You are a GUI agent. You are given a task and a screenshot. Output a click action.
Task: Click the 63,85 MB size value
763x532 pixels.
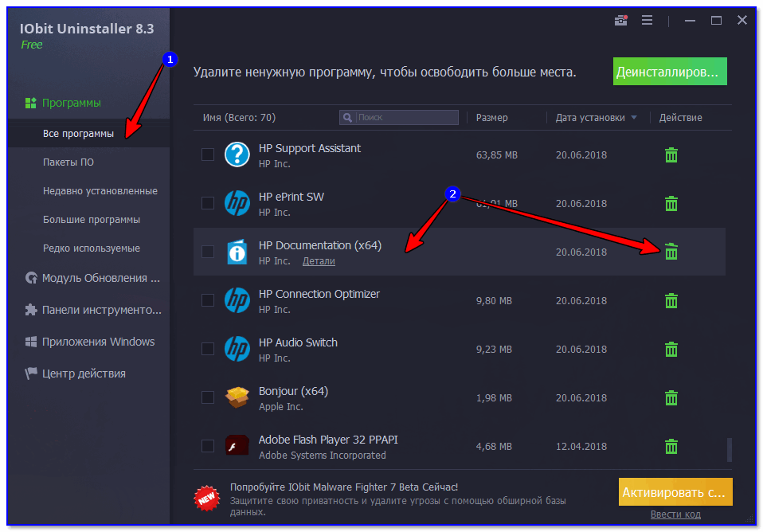[496, 155]
